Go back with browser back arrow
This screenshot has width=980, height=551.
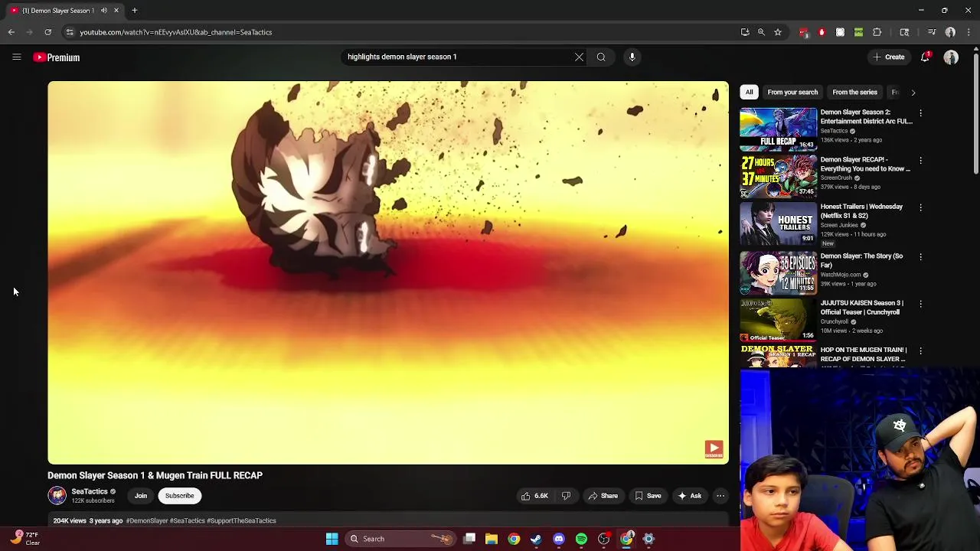tap(11, 32)
